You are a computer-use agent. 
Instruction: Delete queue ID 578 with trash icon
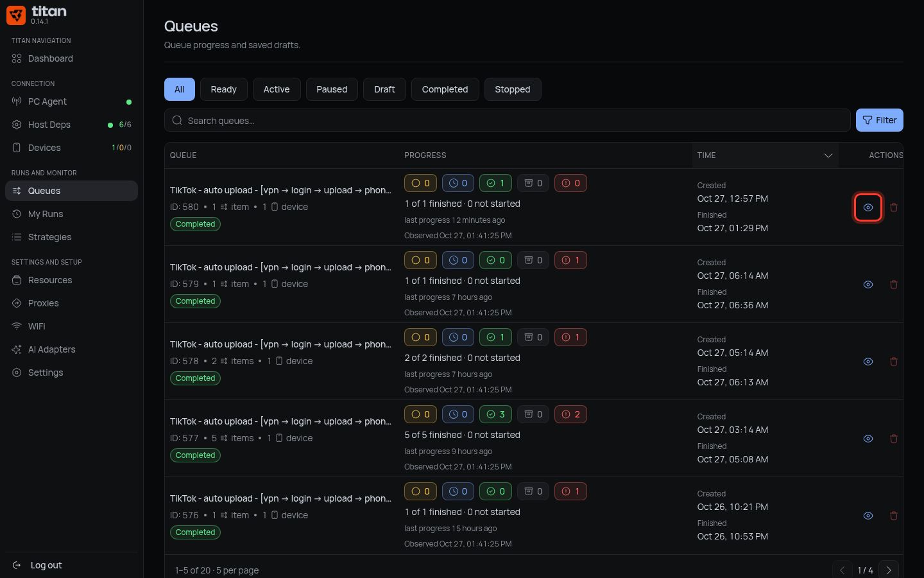point(894,362)
